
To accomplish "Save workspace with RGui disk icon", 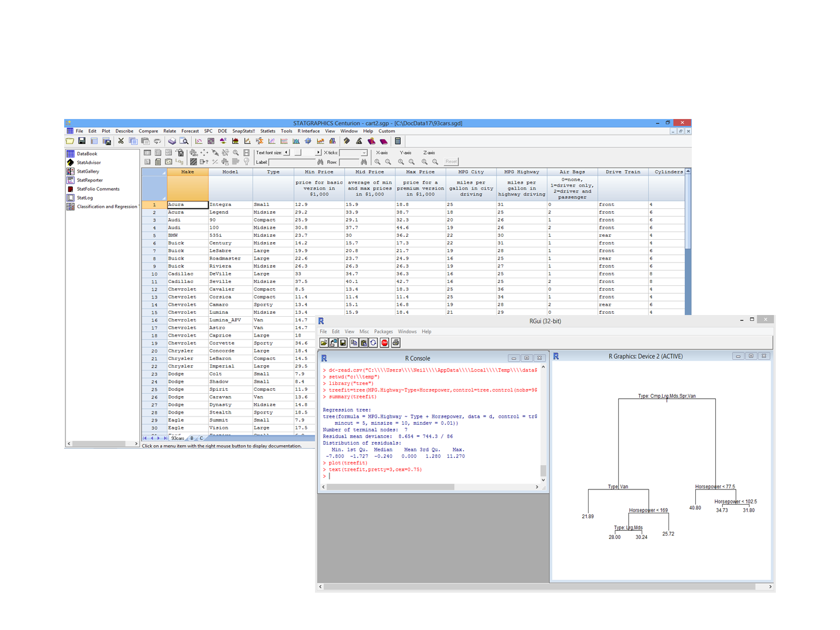I will pyautogui.click(x=342, y=343).
